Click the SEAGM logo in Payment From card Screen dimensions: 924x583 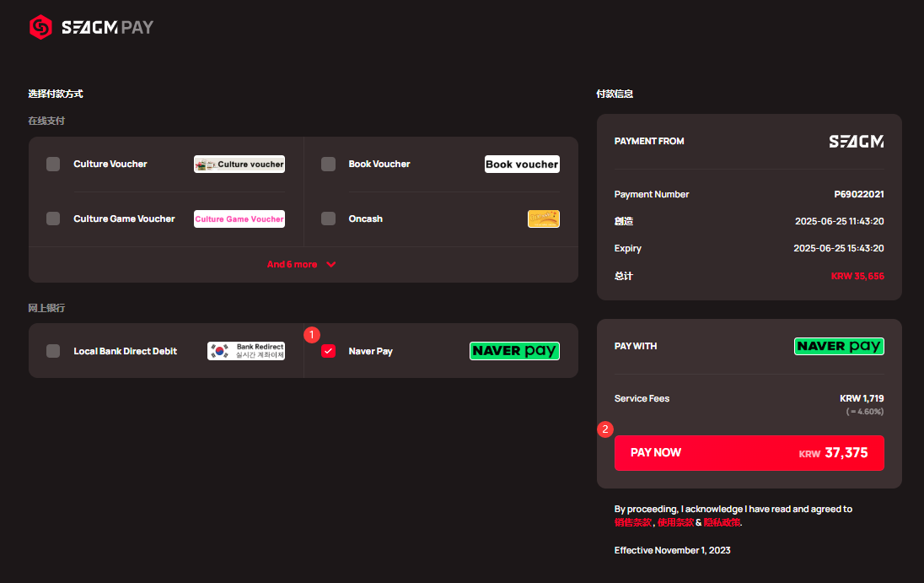(857, 142)
